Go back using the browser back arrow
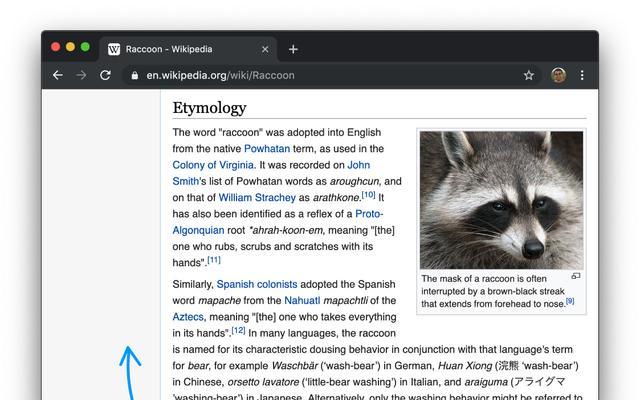The image size is (640, 400). pos(58,75)
